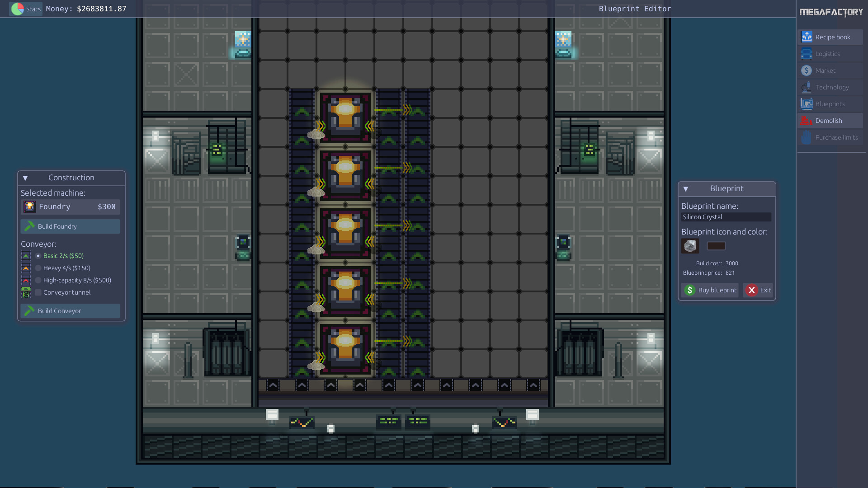
Task: Click the Build Conveyor button
Action: tap(70, 310)
